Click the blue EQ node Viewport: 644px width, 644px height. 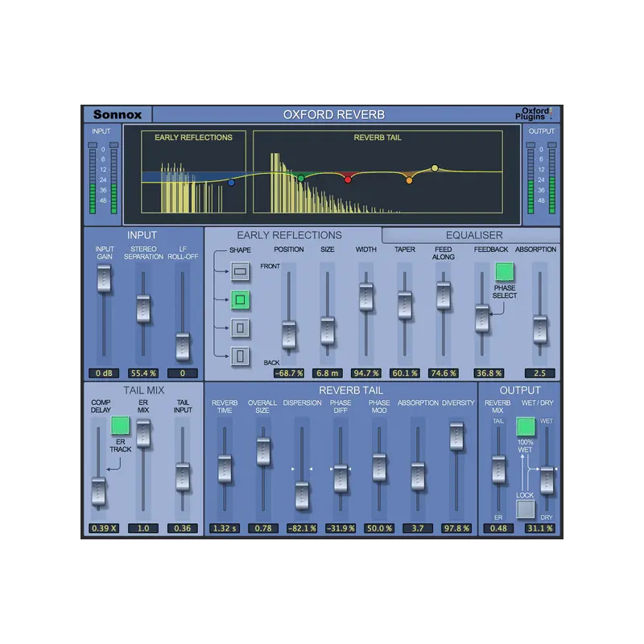tap(231, 183)
